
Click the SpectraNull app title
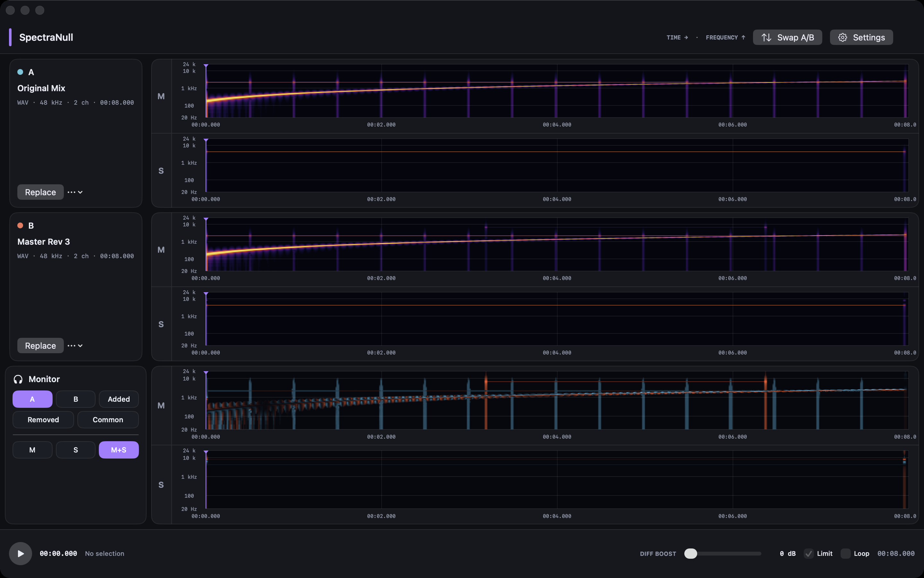coord(46,38)
